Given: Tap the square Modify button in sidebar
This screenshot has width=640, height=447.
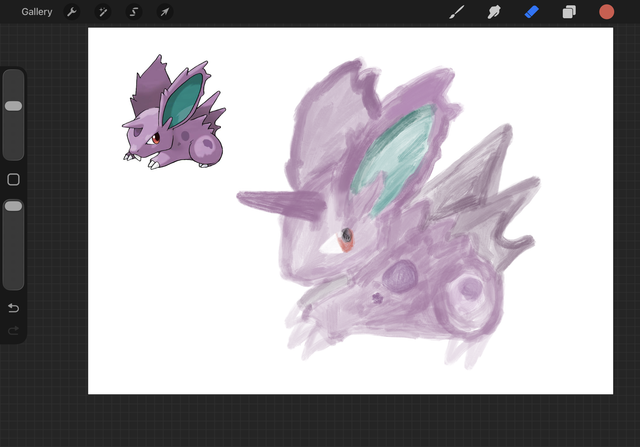Looking at the screenshot, I should click(13, 179).
